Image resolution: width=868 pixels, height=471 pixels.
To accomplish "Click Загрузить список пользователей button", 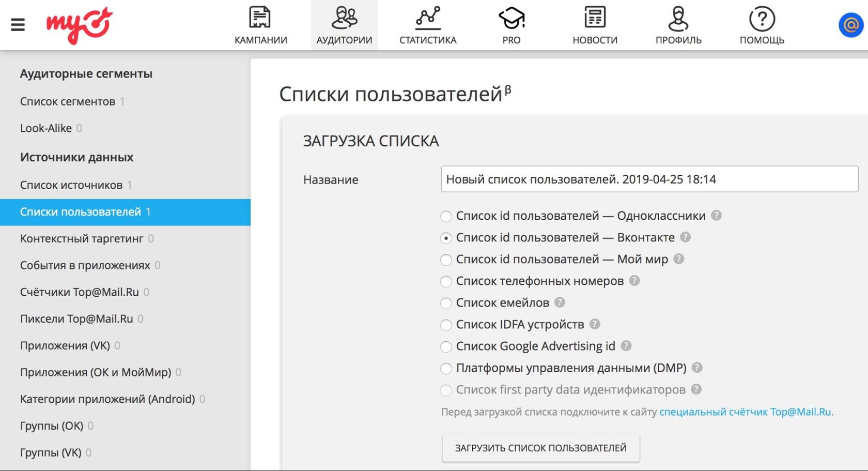I will [541, 448].
